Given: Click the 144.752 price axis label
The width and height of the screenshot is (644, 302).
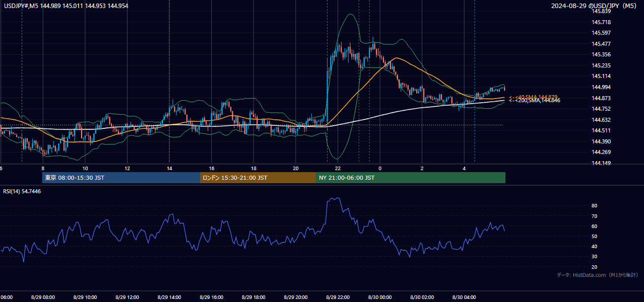Looking at the screenshot, I should pos(601,109).
